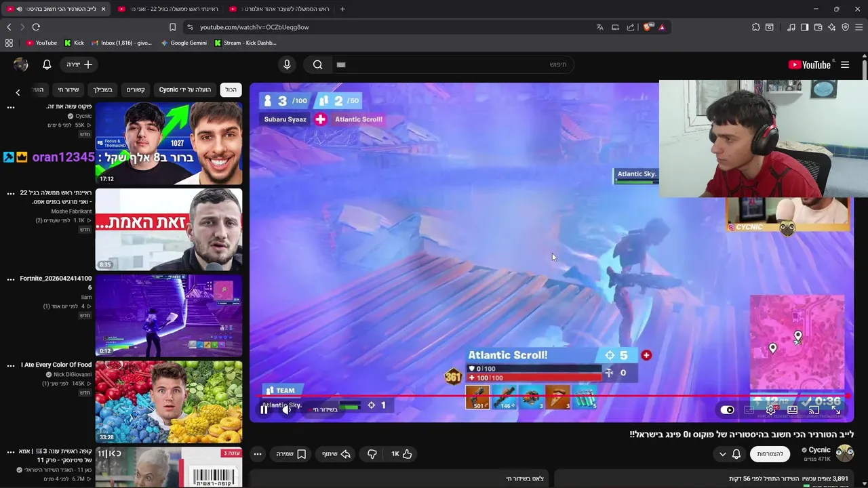Screen dimensions: 868x488
Task: Reload the current page
Action: [36, 27]
